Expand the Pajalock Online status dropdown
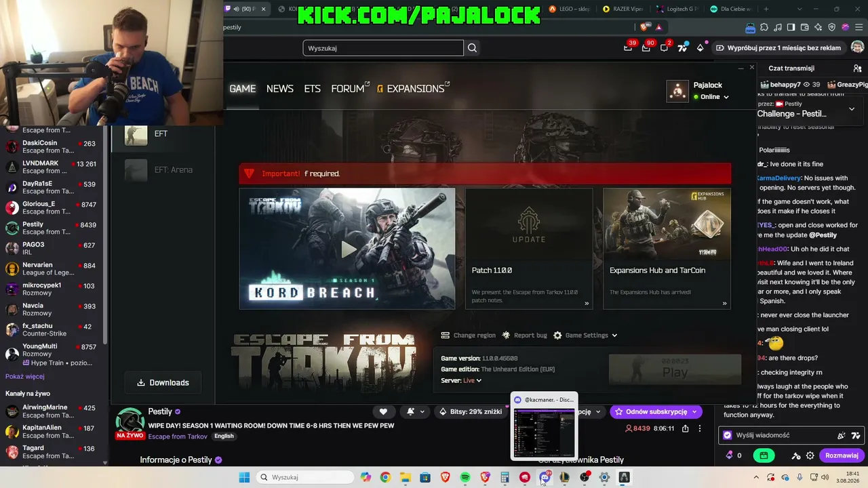 (711, 97)
